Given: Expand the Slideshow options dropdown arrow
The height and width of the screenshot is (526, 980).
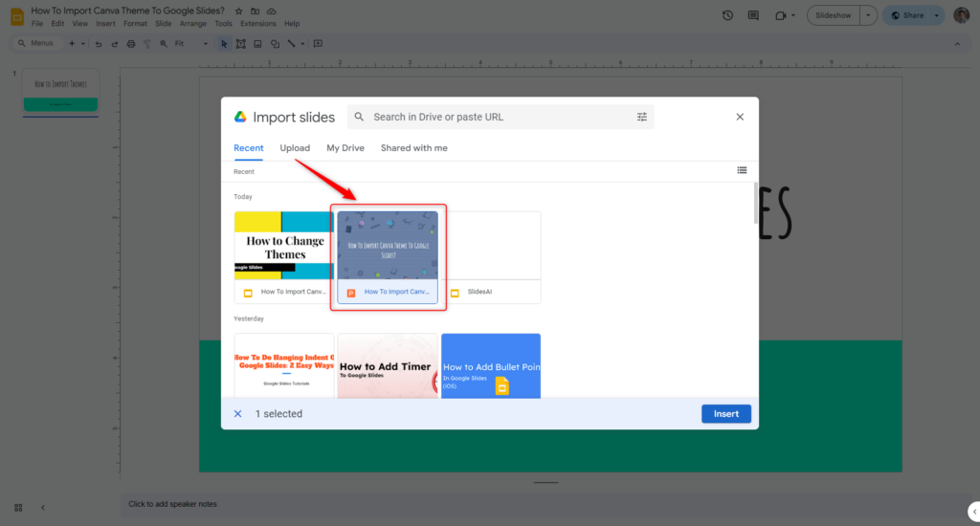Looking at the screenshot, I should 868,15.
